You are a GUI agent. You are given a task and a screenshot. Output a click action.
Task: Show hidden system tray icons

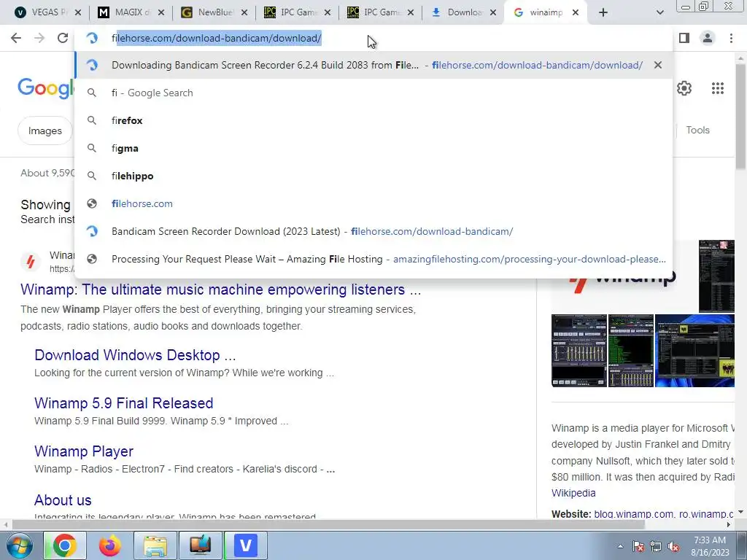tap(620, 546)
